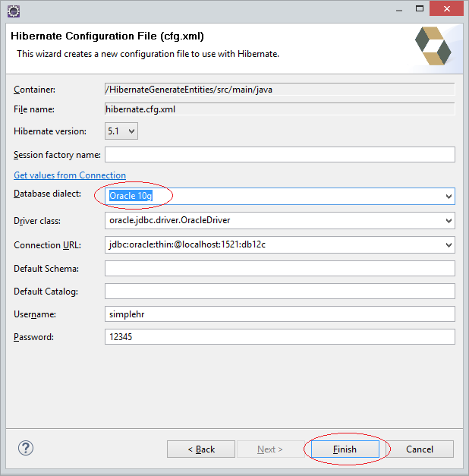
Task: Focus the Default Catalog field
Action: [x=280, y=291]
